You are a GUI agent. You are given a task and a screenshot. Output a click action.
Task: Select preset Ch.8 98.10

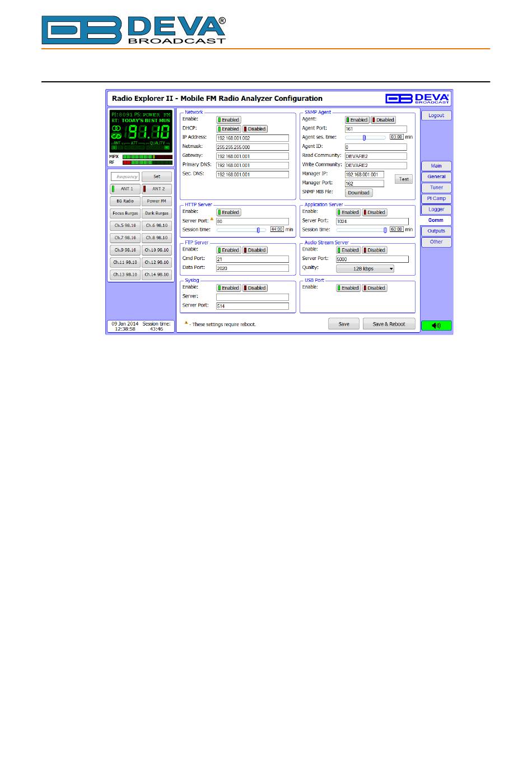157,238
